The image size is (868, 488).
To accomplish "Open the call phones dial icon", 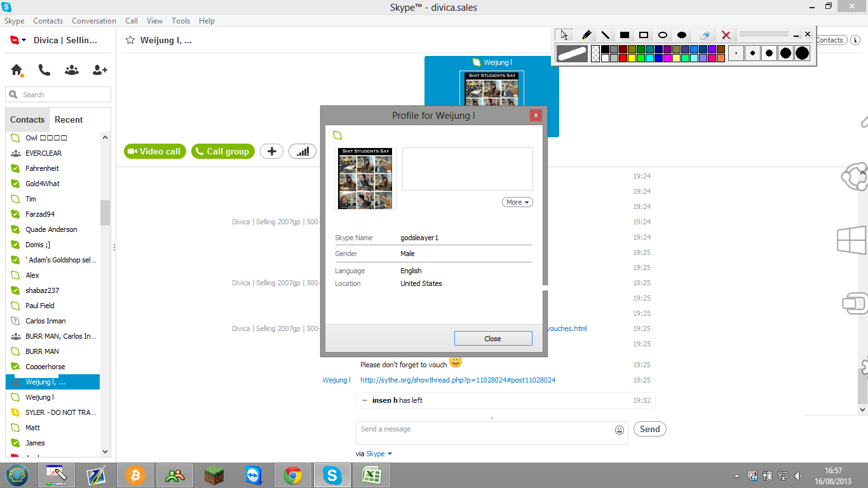I will tap(44, 70).
